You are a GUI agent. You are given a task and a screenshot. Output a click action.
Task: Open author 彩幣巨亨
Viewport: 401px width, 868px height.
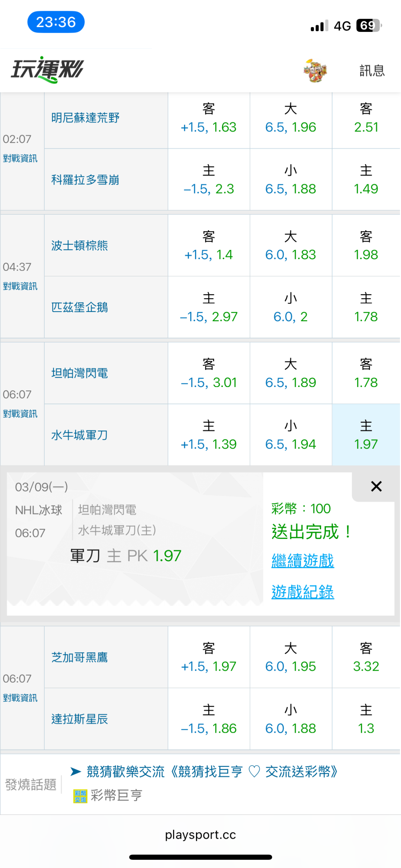[x=117, y=795]
